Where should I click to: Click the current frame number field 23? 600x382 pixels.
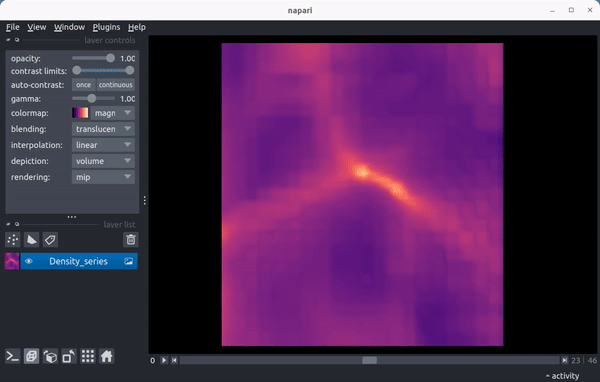576,360
